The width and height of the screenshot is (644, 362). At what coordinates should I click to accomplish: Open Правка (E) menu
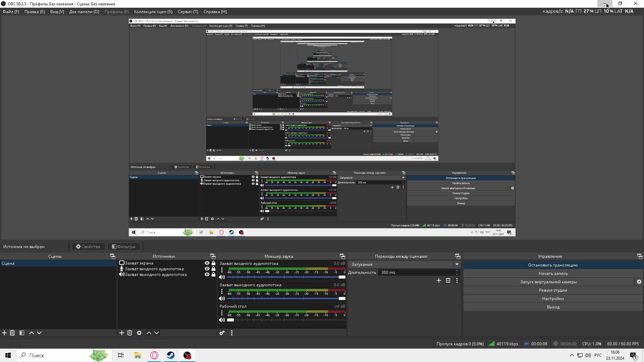coord(35,11)
